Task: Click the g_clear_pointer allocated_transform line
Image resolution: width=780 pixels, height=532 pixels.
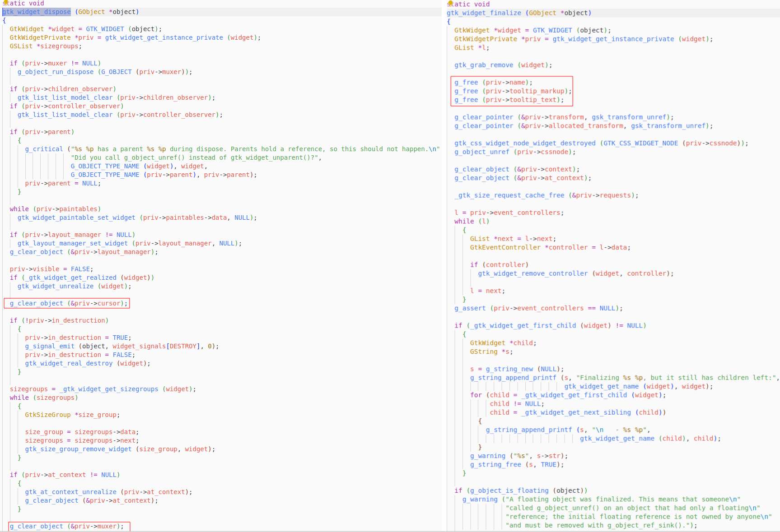Action: [x=584, y=126]
